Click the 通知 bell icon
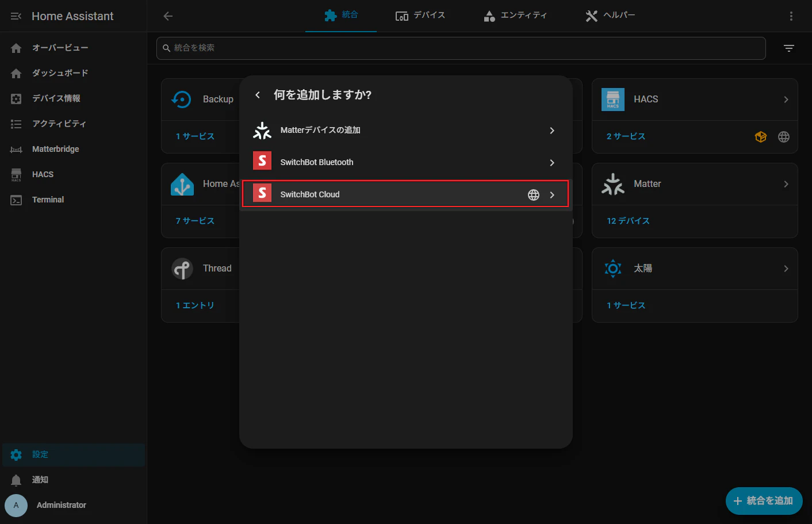This screenshot has width=812, height=524. 16,480
